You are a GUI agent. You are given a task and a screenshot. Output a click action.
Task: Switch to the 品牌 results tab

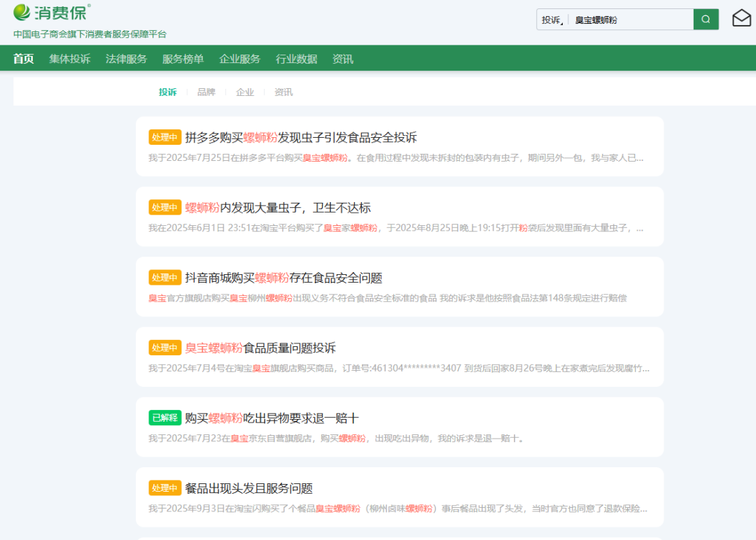206,92
